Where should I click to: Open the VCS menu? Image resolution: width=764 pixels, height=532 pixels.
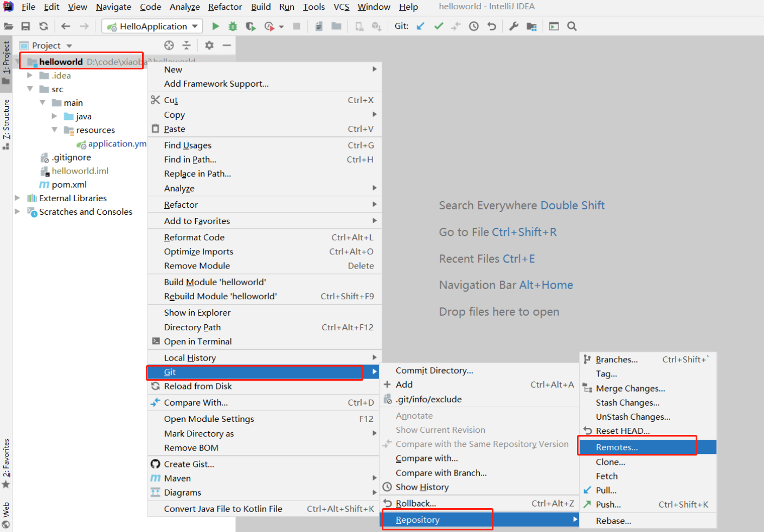click(341, 7)
